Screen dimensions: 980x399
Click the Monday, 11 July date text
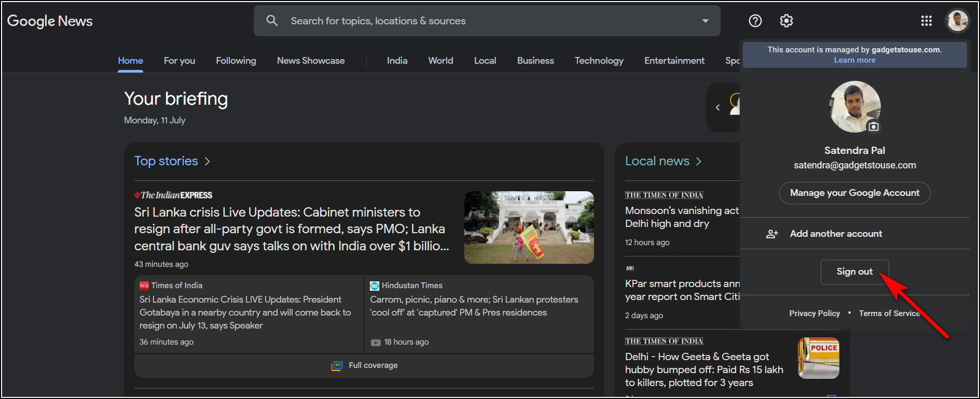pos(155,120)
